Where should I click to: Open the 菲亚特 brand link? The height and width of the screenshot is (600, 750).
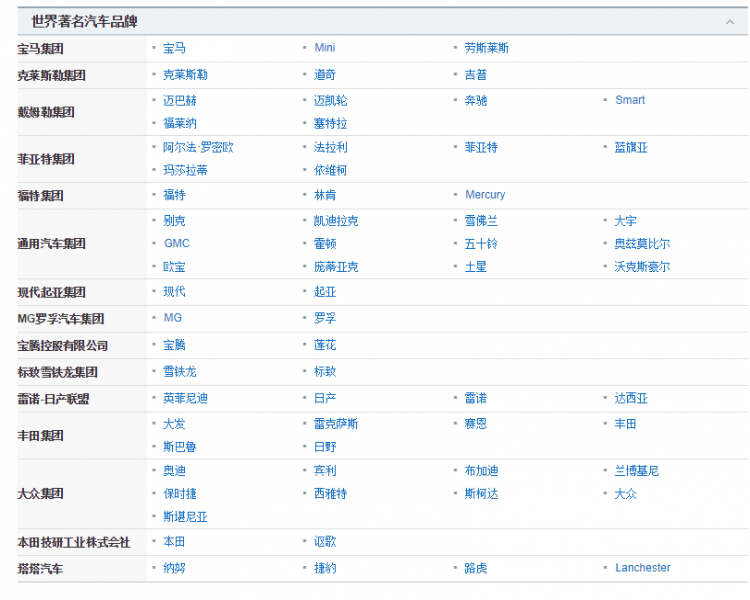click(x=481, y=147)
